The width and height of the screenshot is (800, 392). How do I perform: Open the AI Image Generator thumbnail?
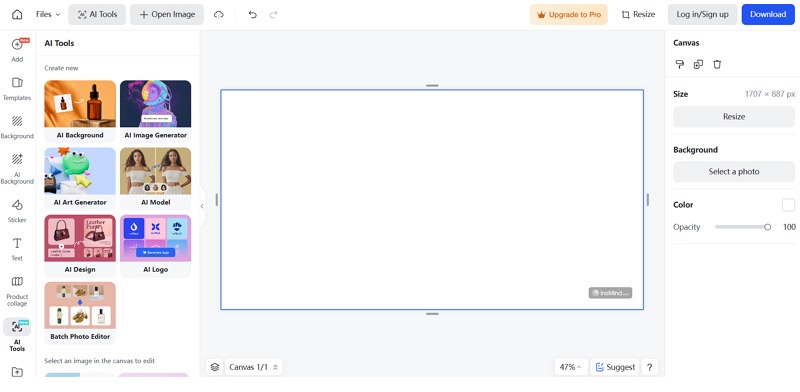click(156, 110)
